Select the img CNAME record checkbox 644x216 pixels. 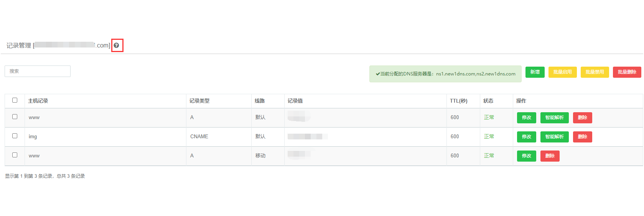[x=15, y=136]
